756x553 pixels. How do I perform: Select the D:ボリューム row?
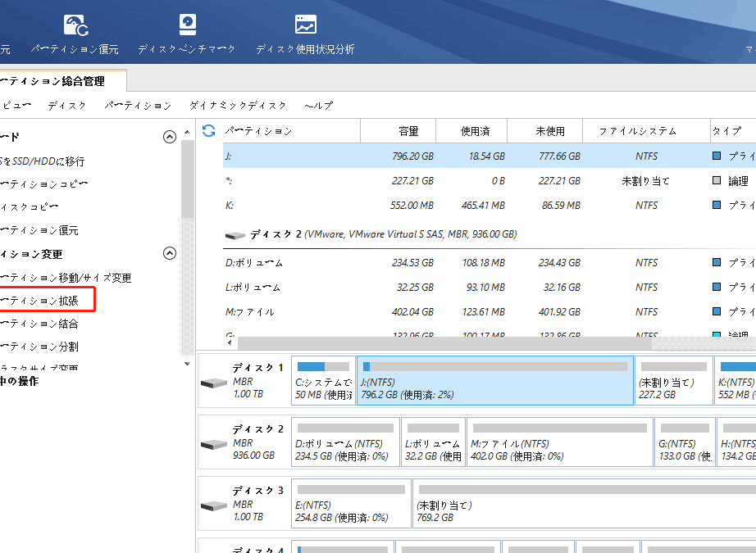coord(490,262)
